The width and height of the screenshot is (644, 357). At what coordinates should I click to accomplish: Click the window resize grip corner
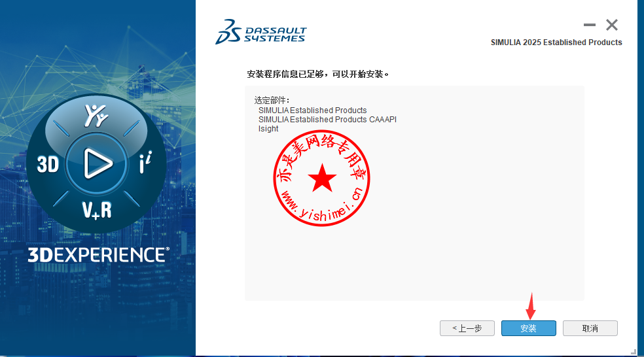click(x=634, y=352)
